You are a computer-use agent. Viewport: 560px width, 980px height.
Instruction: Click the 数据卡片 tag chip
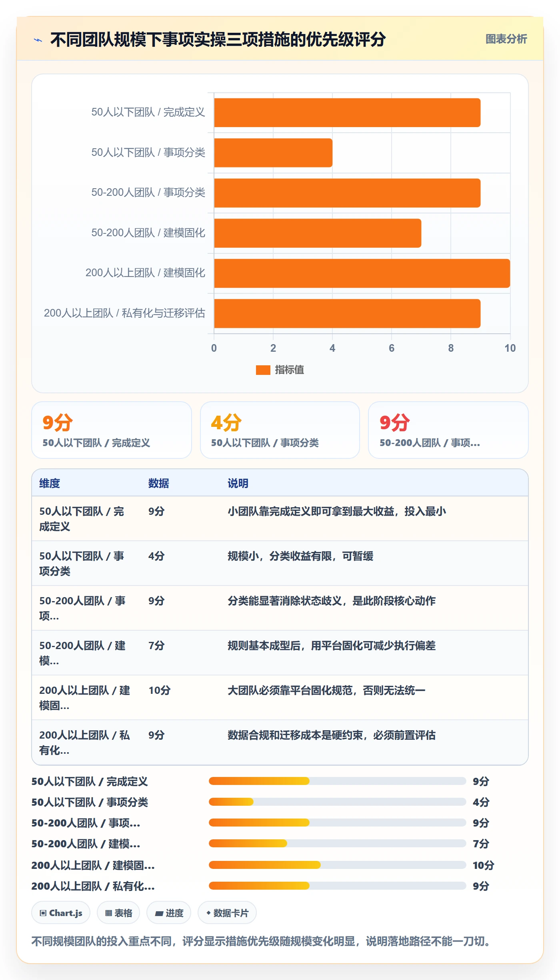tap(227, 913)
